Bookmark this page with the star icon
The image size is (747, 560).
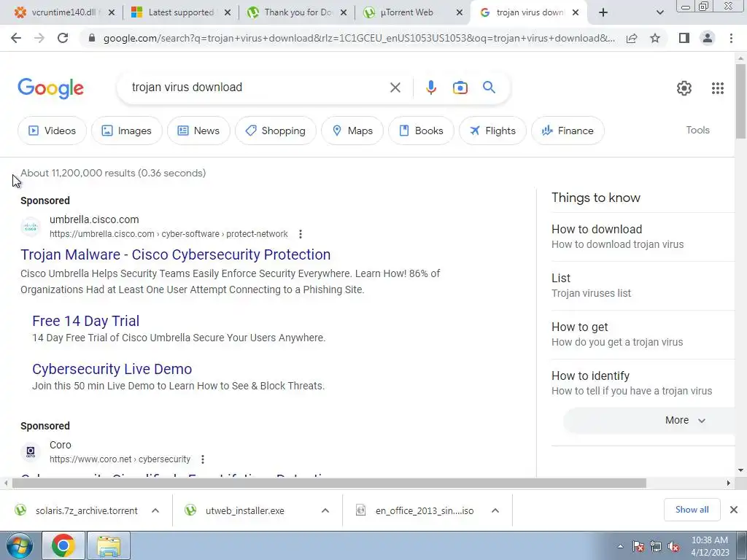click(x=655, y=38)
